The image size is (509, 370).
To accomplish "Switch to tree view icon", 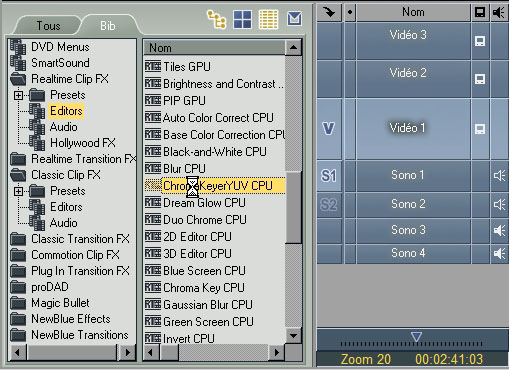I will pyautogui.click(x=216, y=19).
